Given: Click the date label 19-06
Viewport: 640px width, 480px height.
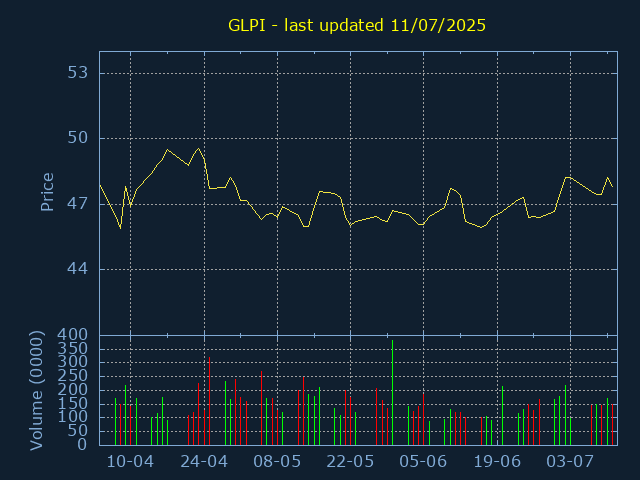Looking at the screenshot, I should coord(497,462).
